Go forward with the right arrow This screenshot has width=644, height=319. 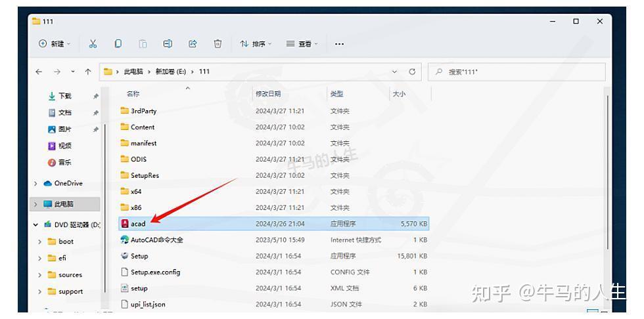[x=57, y=72]
